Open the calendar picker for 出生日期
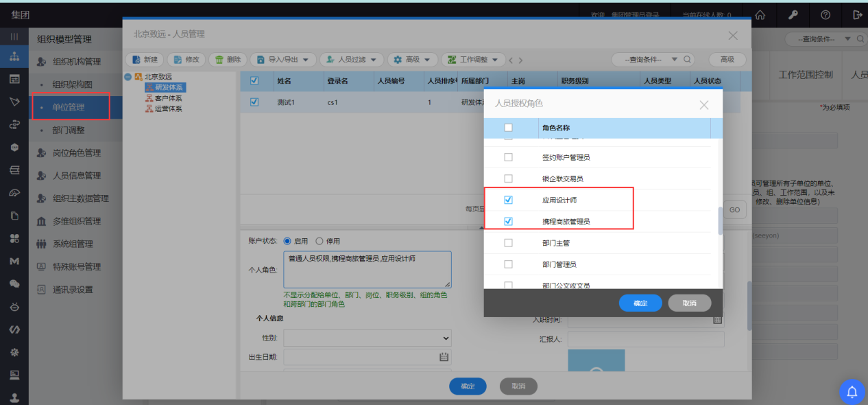The height and width of the screenshot is (405, 868). coord(444,357)
